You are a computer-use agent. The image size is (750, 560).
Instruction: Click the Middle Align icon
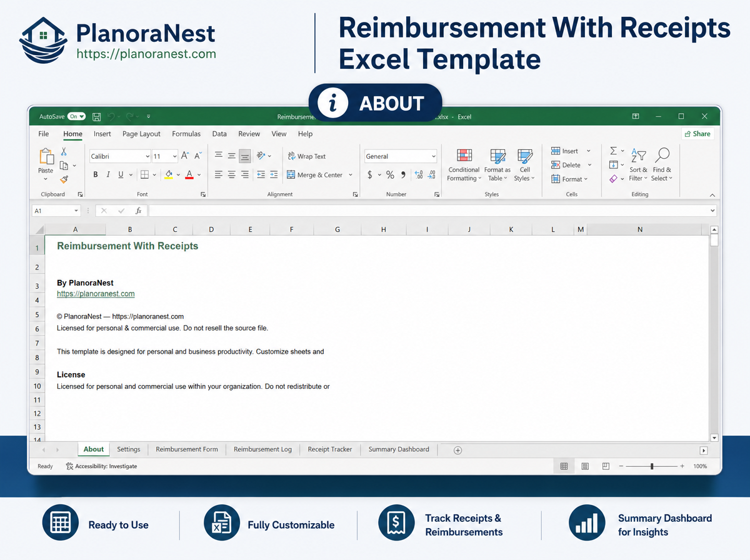click(x=232, y=156)
